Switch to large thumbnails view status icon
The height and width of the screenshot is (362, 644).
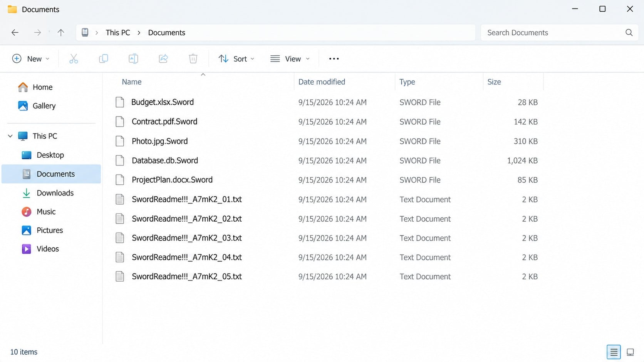pyautogui.click(x=631, y=352)
